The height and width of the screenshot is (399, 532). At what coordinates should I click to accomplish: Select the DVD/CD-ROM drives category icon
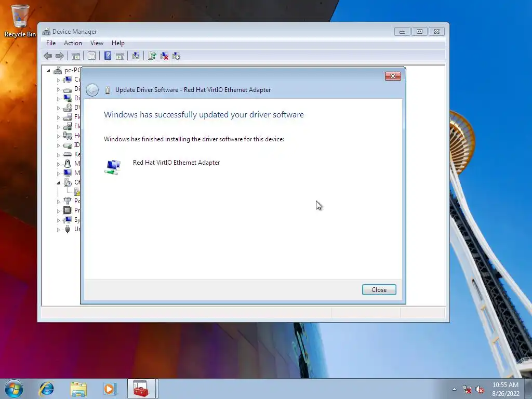(x=68, y=108)
